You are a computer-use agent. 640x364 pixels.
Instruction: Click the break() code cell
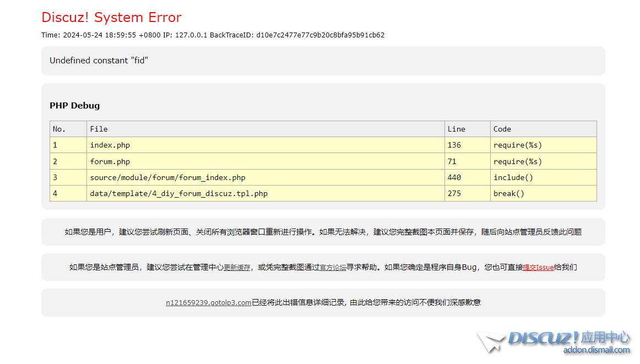click(x=508, y=194)
